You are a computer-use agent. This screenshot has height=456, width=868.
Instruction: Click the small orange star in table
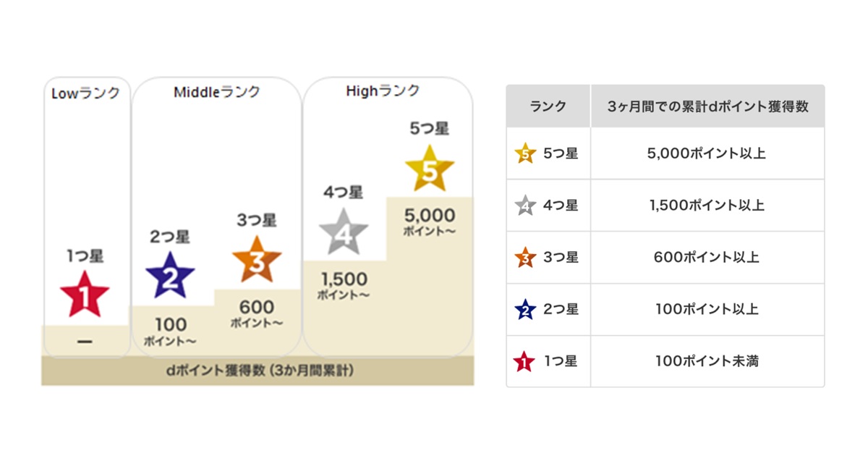[x=524, y=257]
